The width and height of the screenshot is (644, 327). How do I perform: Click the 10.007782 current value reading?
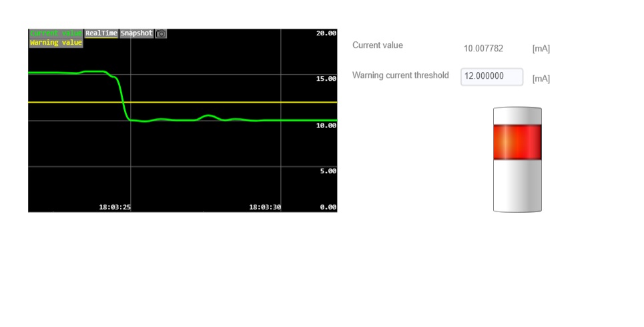pos(483,49)
